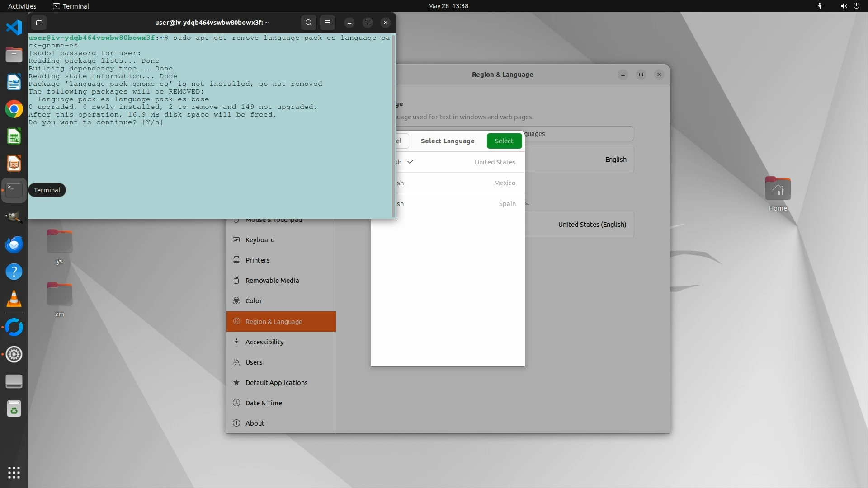This screenshot has width=868, height=488.
Task: Open Visual Studio Code from dock
Action: tap(14, 28)
